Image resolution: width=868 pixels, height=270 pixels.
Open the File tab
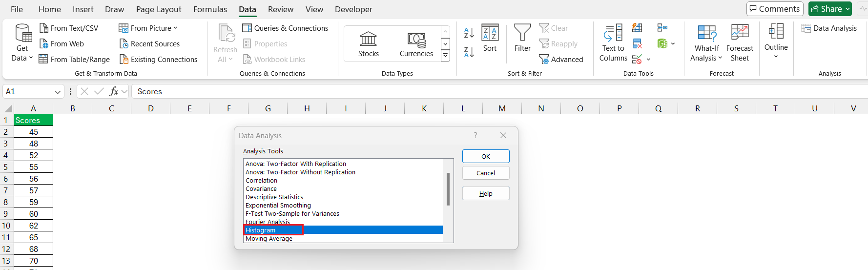tap(17, 9)
